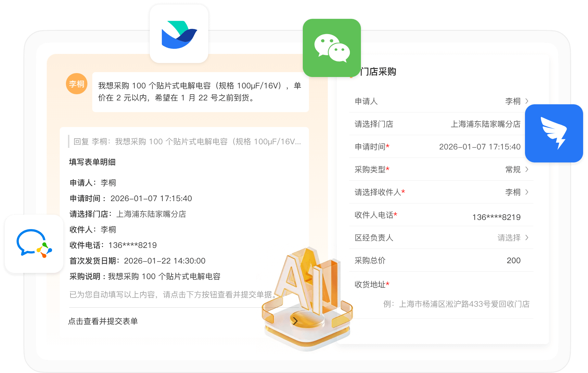Image resolution: width=588 pixels, height=373 pixels.
Task: Click the 收件人电话 phone number field
Action: (x=496, y=217)
